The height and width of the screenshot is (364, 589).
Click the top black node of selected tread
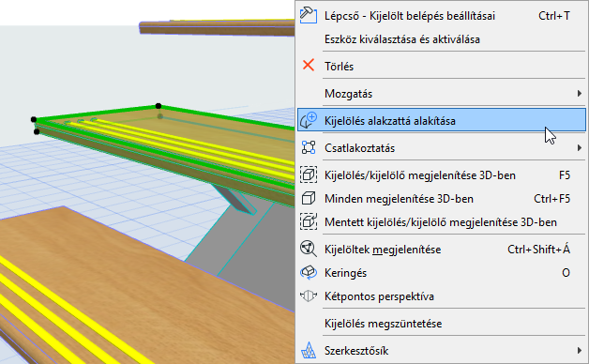coord(159,106)
